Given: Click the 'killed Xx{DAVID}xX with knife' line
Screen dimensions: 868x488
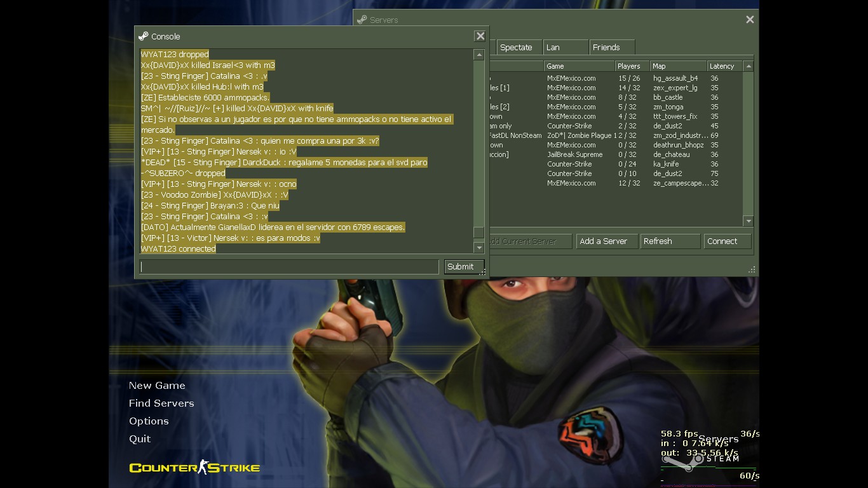Looking at the screenshot, I should pos(237,109).
